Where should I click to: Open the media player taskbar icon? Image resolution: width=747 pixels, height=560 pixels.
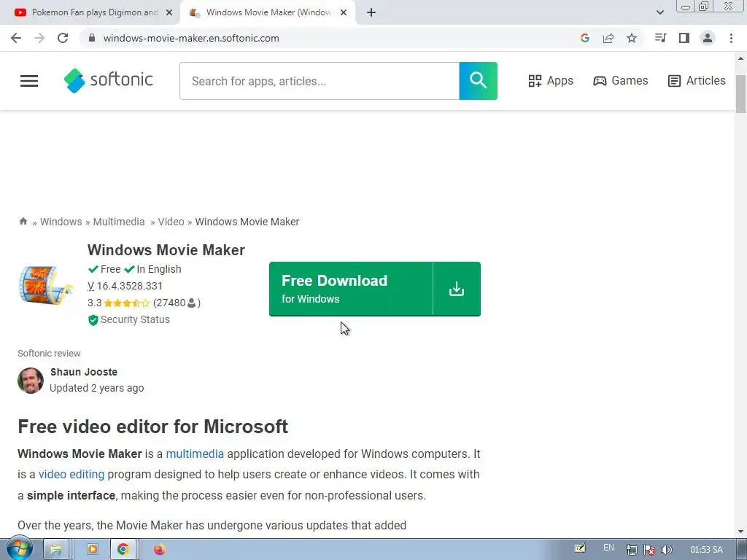(93, 549)
